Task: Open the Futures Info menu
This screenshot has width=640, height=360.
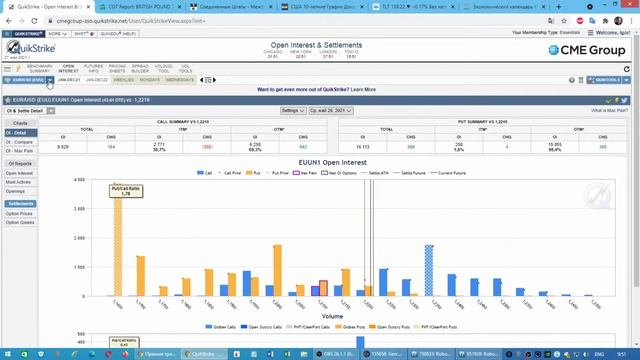Action: click(93, 69)
